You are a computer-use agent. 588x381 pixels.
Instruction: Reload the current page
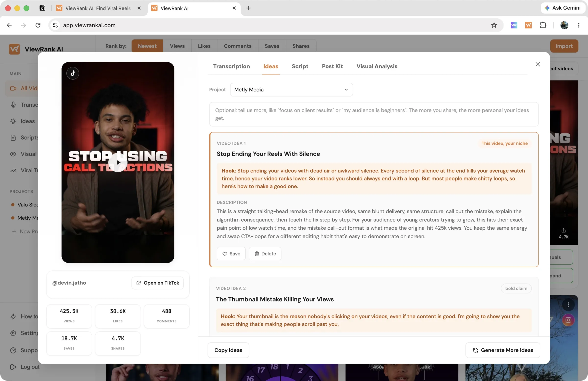[x=38, y=25]
